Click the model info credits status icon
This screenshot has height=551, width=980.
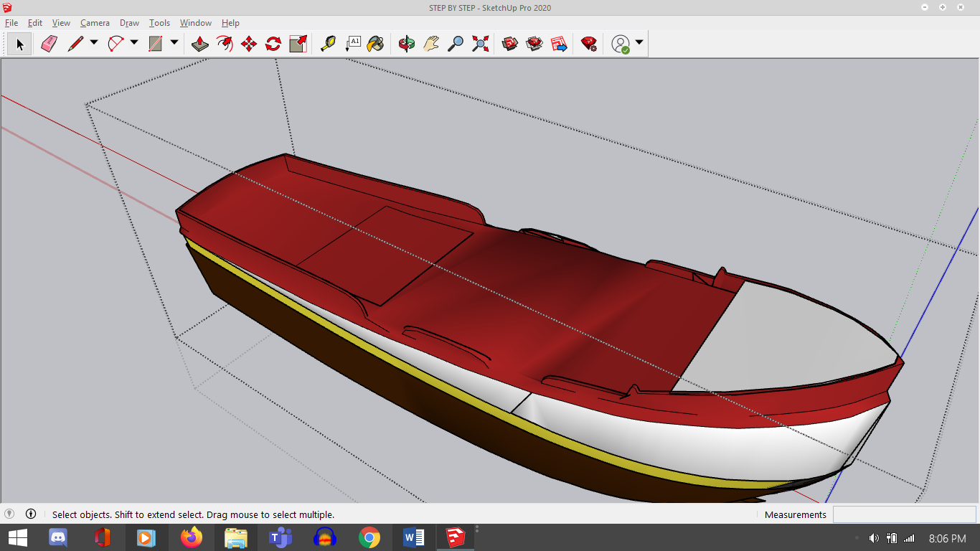click(31, 514)
